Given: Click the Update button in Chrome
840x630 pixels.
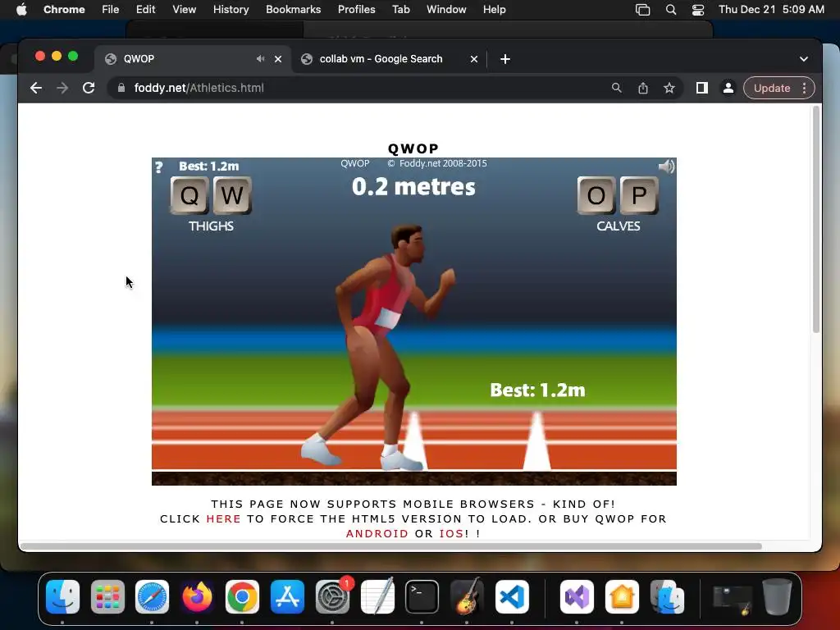Looking at the screenshot, I should (x=771, y=88).
